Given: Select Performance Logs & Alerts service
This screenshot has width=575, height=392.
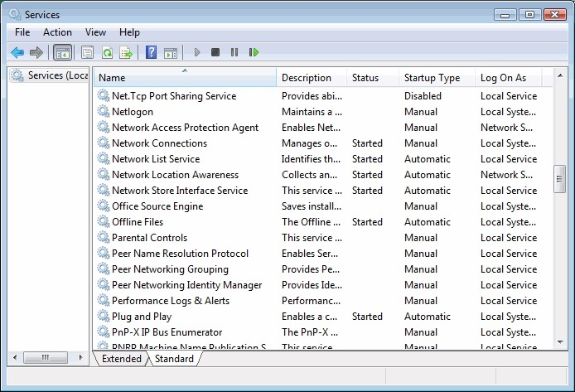Looking at the screenshot, I should pyautogui.click(x=323, y=301).
